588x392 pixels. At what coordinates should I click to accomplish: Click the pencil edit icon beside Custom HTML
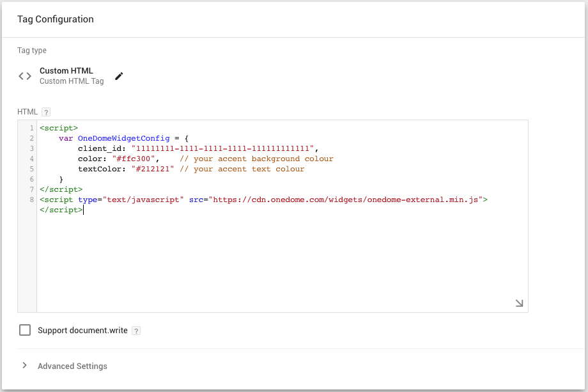(x=119, y=76)
